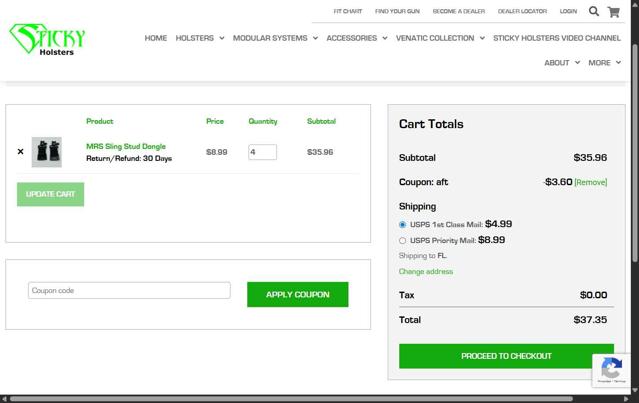Image resolution: width=639 pixels, height=403 pixels.
Task: Open the MRS Sling Stud Dongle thumbnail
Action: click(46, 152)
